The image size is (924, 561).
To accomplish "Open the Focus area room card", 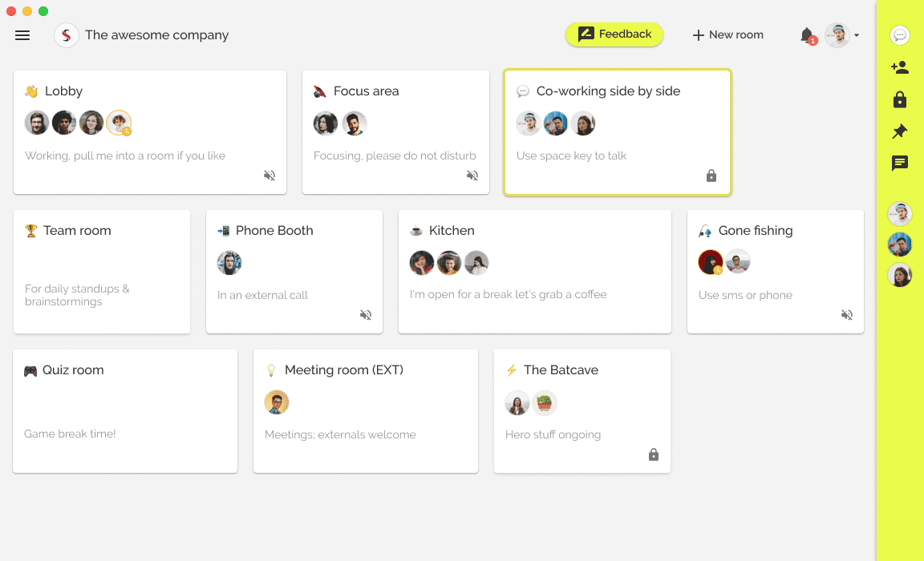I will tap(395, 131).
